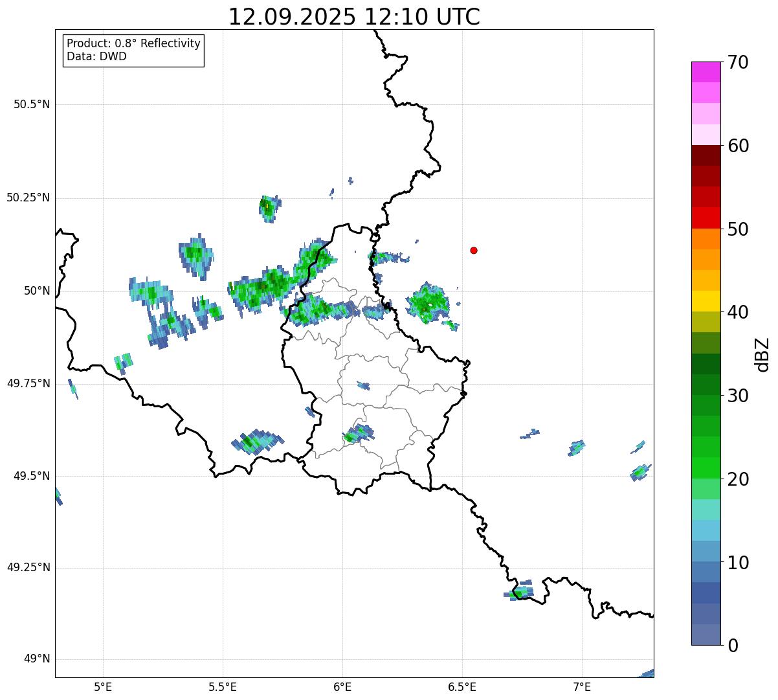Click the "12.09.2025 12:10 UTC" title
This screenshot has height=700, width=778.
pyautogui.click(x=354, y=17)
